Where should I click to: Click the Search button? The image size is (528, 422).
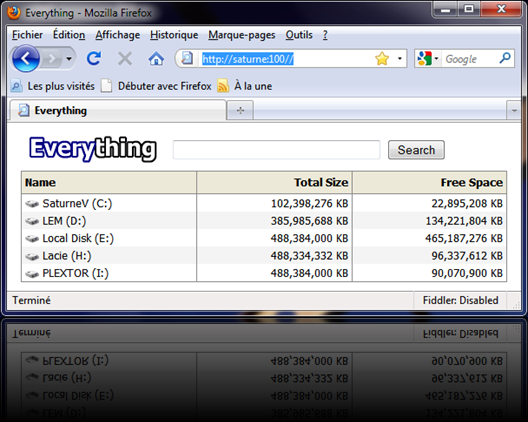(416, 150)
